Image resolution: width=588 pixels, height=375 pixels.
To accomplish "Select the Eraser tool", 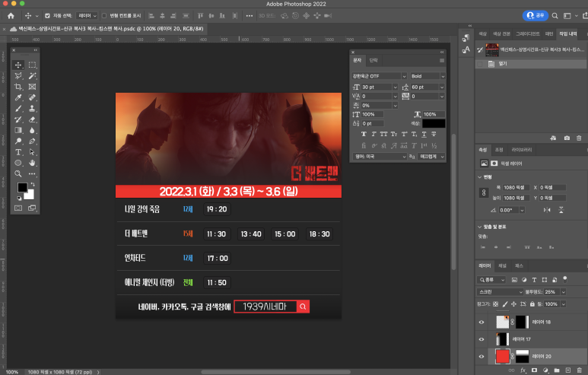I will 32,119.
